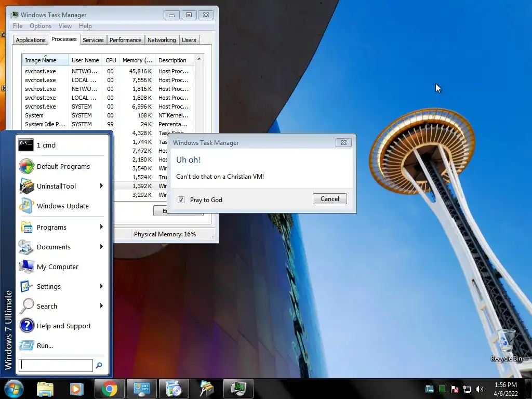Expand the Programs submenu
The height and width of the screenshot is (399, 532).
tap(101, 227)
